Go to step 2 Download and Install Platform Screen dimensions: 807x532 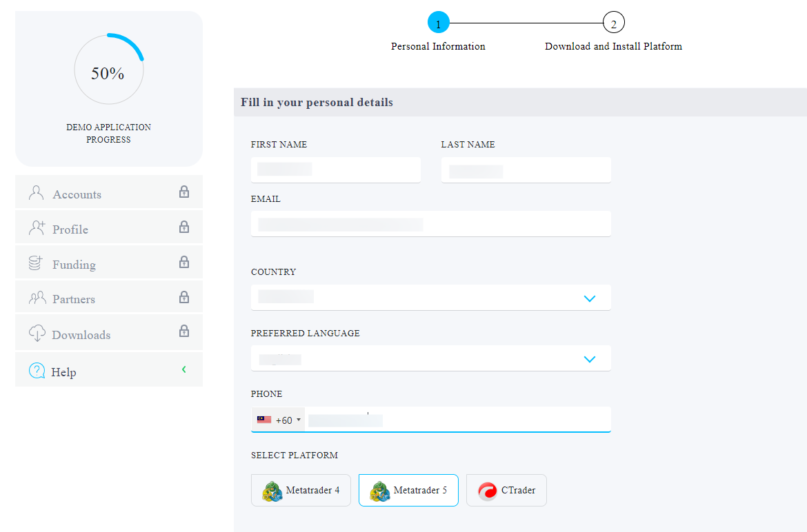tap(613, 23)
